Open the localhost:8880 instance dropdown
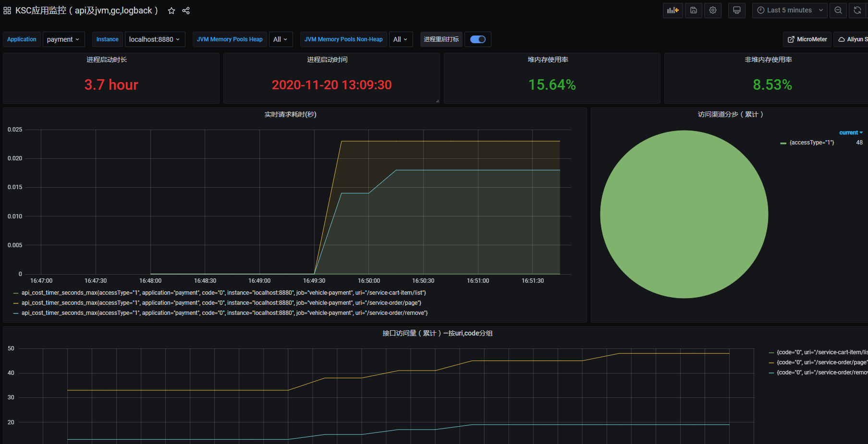 click(x=155, y=39)
